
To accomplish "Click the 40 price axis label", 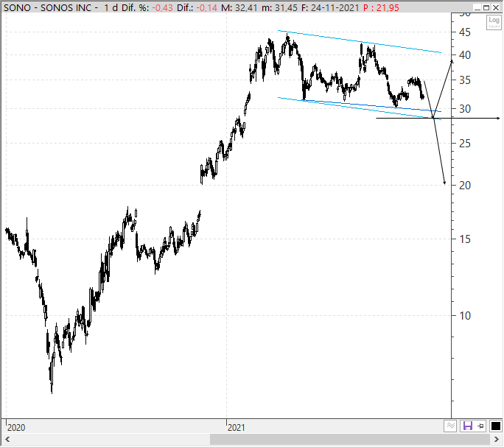I will pyautogui.click(x=465, y=55).
